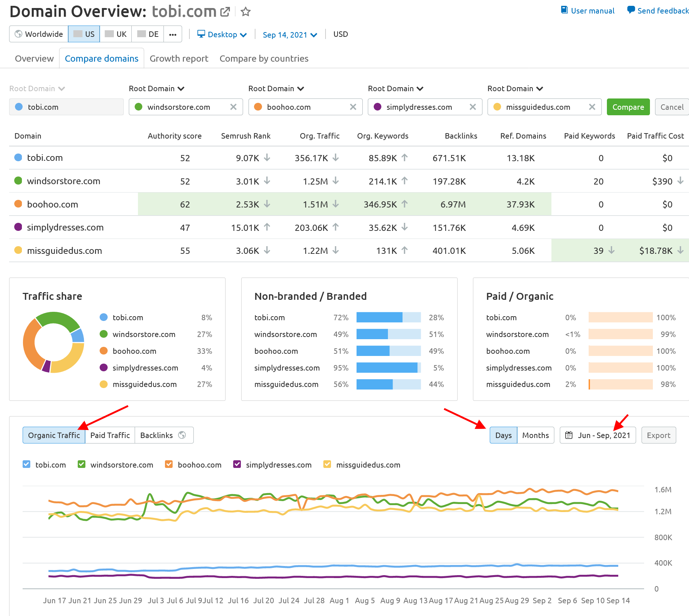Click windsorstore.com Paid Traffic Cost arrow
Image resolution: width=689 pixels, height=616 pixels.
(680, 181)
